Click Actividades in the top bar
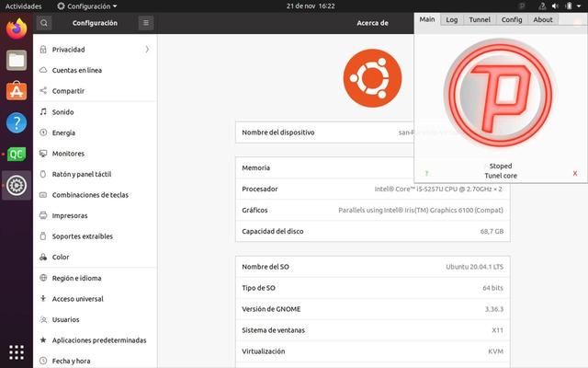 pyautogui.click(x=24, y=6)
